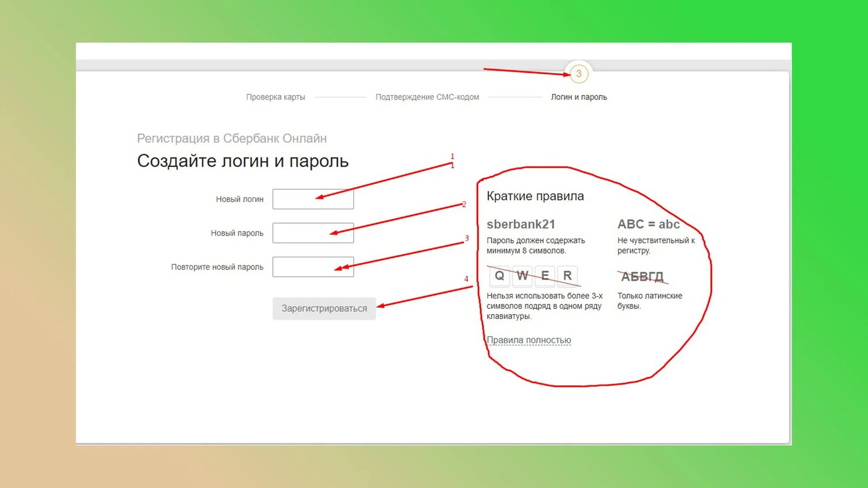The image size is (868, 488).
Task: Click the Новый логин input field
Action: pos(313,199)
